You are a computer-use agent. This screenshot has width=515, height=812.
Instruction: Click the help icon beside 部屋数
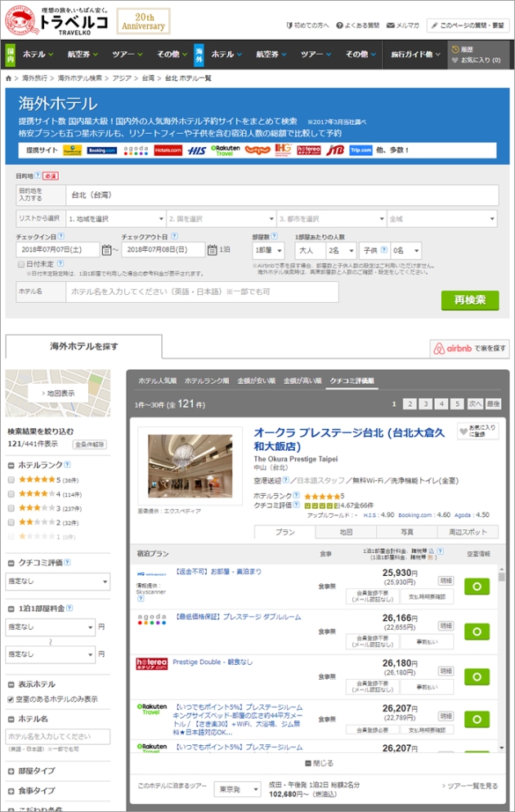pos(274,236)
